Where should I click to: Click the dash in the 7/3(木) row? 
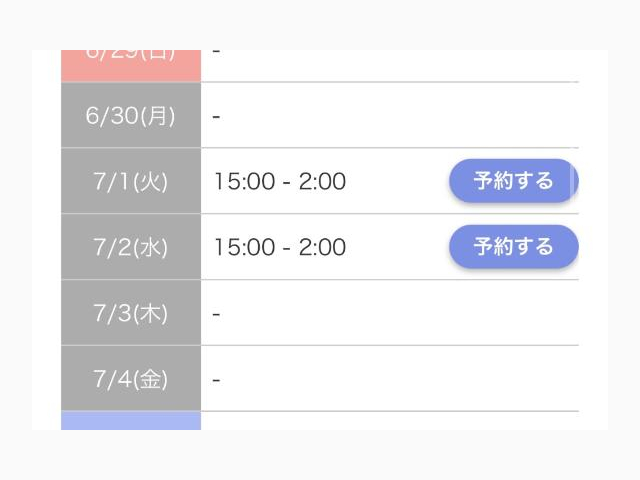216,314
